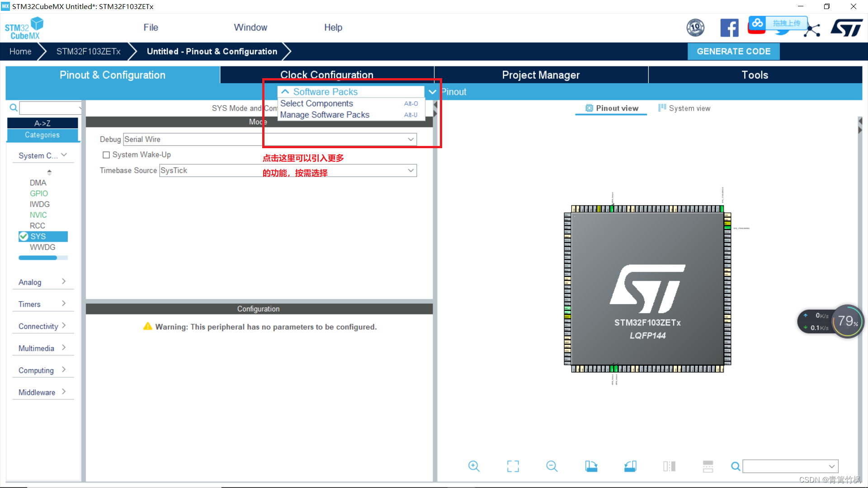Click the up arrow above DMA
The width and height of the screenshot is (868, 488).
coord(49,172)
